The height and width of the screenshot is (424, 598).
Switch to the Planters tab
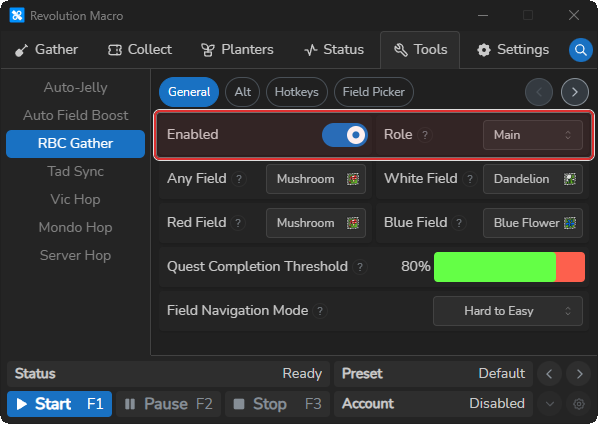click(x=237, y=50)
